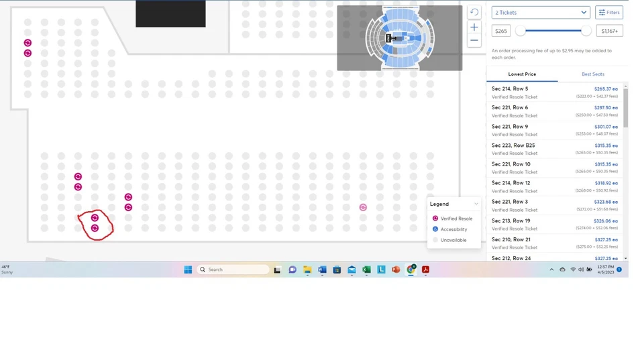Open Microsoft Excel from the taskbar
Viewport: 644px width, 362px height.
[x=366, y=269]
